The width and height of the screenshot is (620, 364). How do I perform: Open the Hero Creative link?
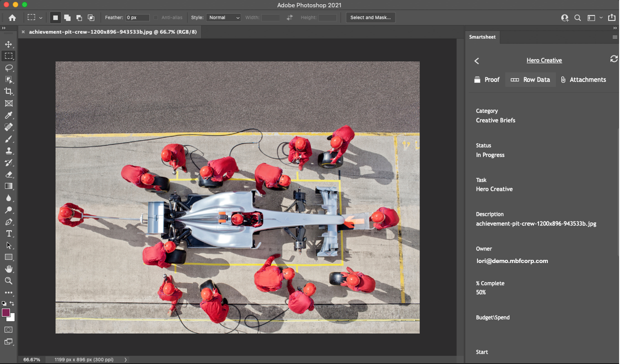(544, 61)
